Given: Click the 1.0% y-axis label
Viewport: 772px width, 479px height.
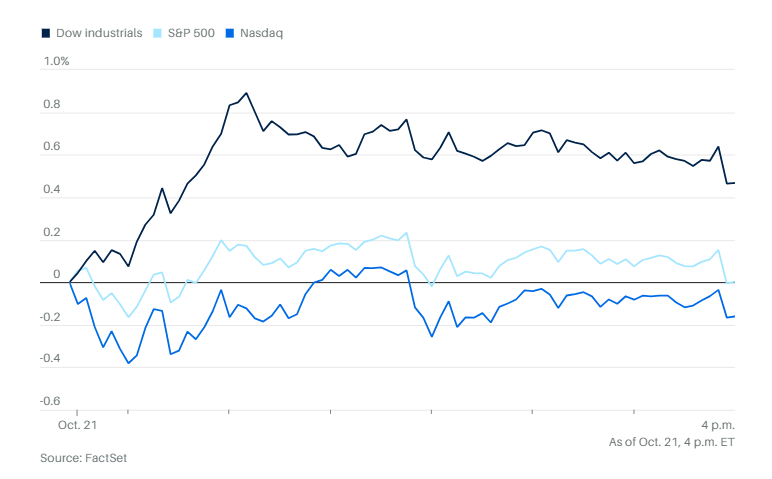Looking at the screenshot, I should coord(56,61).
